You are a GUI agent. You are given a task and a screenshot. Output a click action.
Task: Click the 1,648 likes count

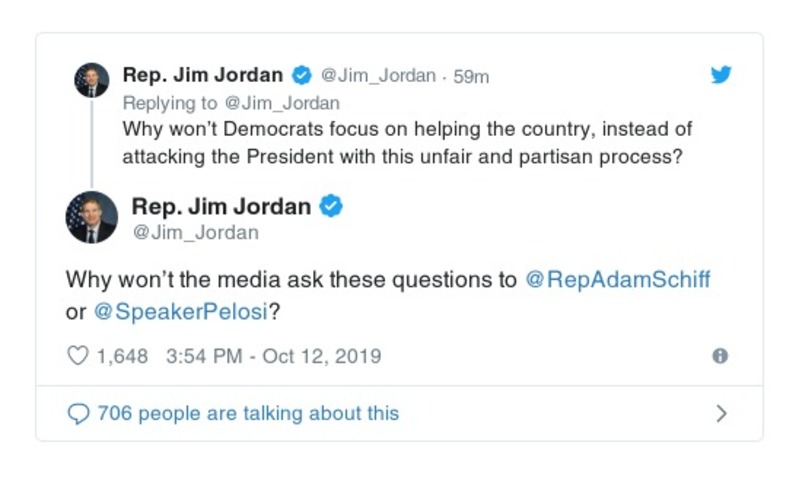point(122,356)
